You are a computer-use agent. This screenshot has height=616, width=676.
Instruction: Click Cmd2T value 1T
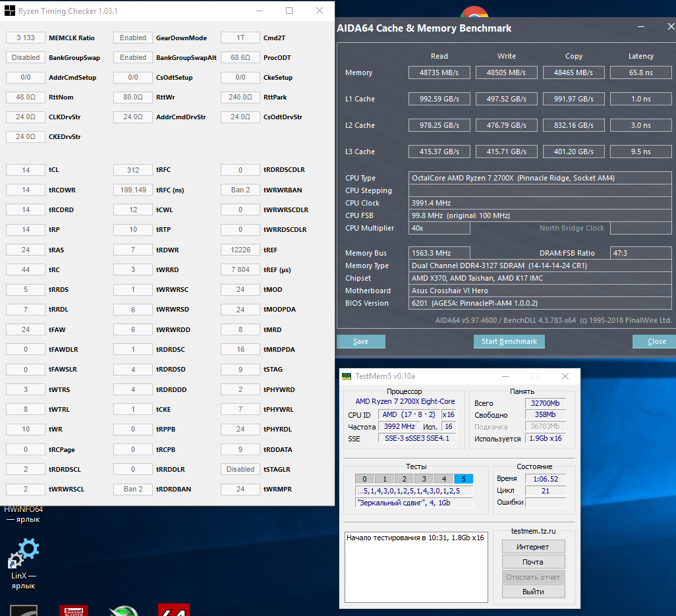[240, 38]
